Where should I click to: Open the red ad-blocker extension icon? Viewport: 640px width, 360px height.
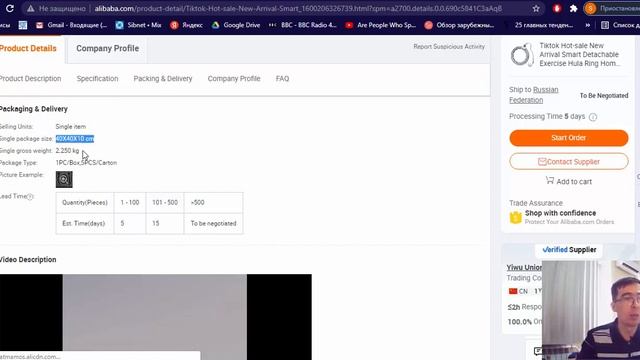point(557,8)
